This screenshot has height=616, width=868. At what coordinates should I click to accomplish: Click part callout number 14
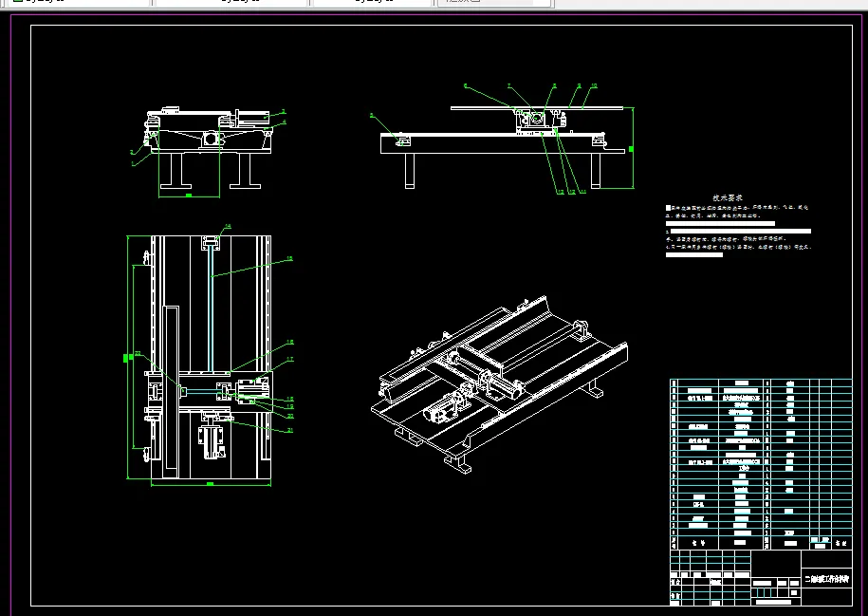[227, 226]
